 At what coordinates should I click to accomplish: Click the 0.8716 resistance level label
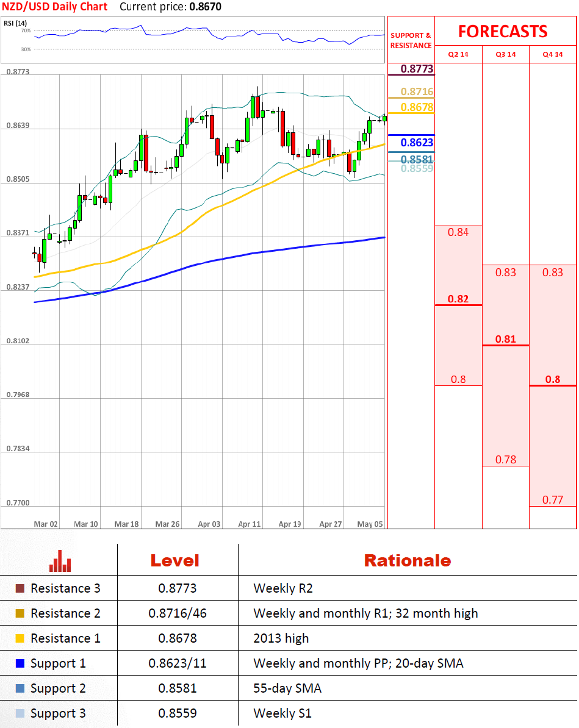coord(417,91)
